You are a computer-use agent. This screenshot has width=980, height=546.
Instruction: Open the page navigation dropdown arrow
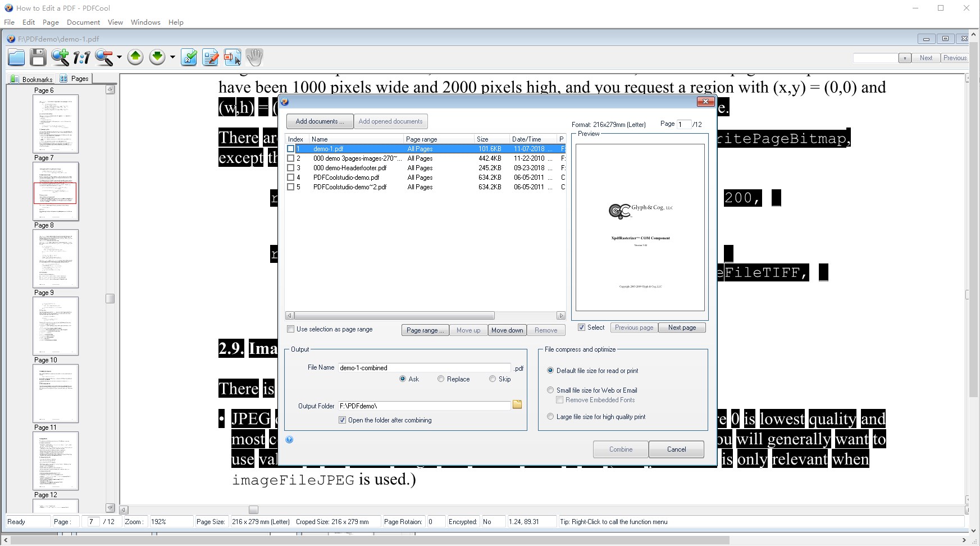coord(172,57)
